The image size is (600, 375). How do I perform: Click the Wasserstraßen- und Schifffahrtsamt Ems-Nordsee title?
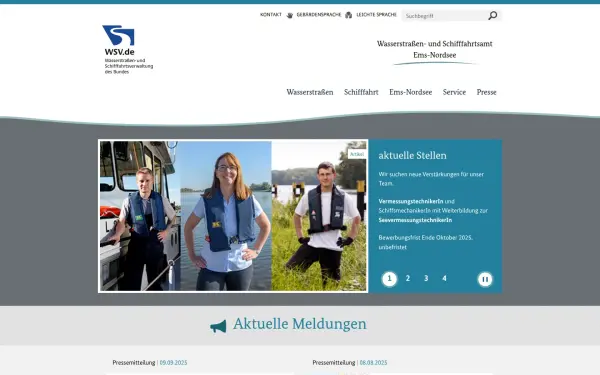coord(435,49)
